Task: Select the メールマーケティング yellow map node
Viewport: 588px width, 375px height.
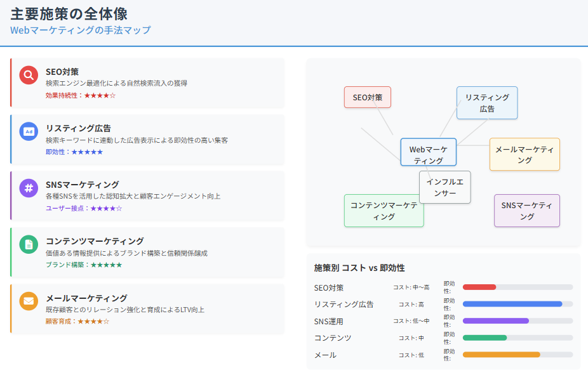Action: click(525, 154)
